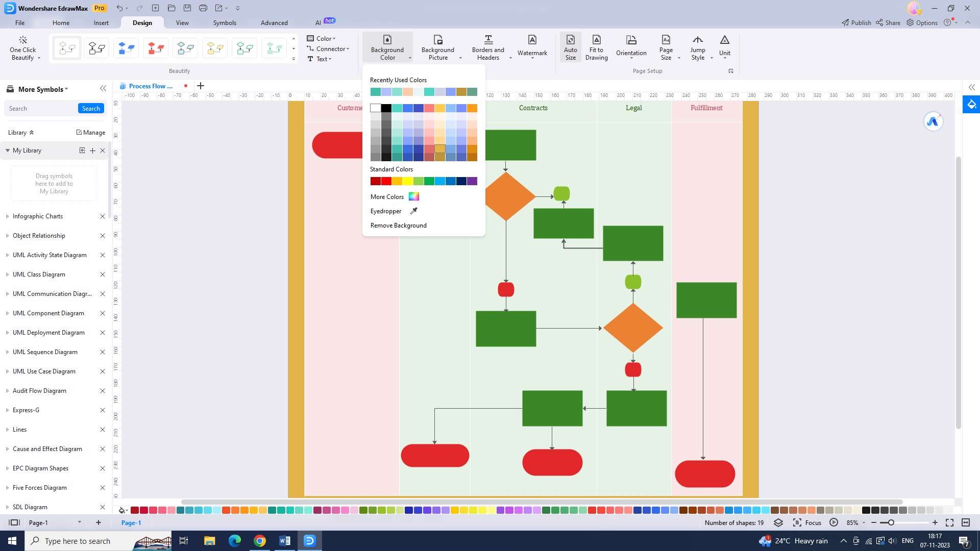980x551 pixels.
Task: Click fit page width icon
Action: coord(966,522)
